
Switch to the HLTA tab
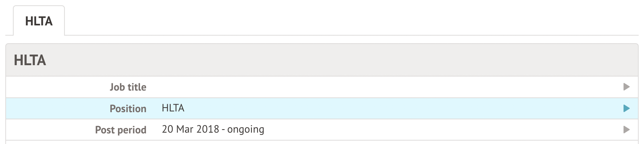coord(39,21)
